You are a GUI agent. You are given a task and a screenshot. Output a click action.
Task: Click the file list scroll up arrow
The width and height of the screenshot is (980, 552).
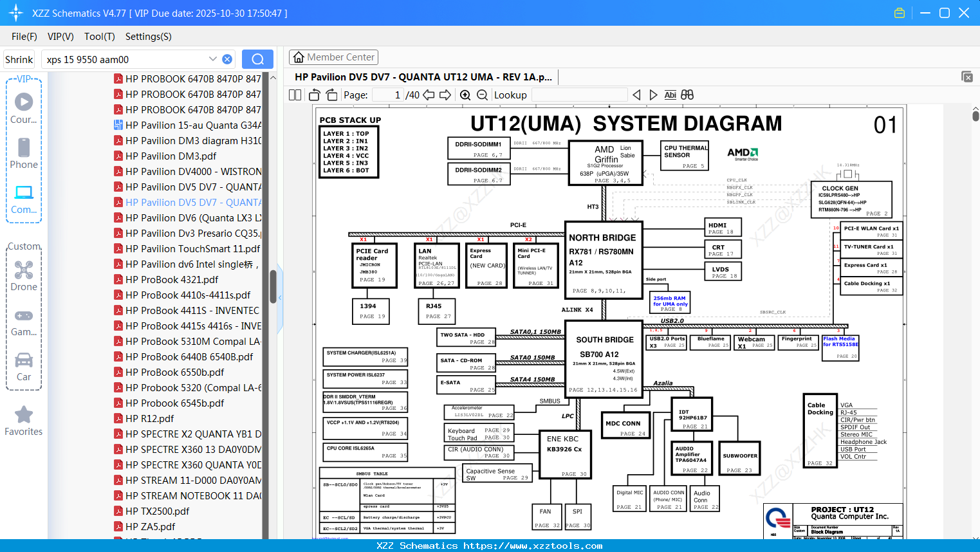pyautogui.click(x=273, y=77)
